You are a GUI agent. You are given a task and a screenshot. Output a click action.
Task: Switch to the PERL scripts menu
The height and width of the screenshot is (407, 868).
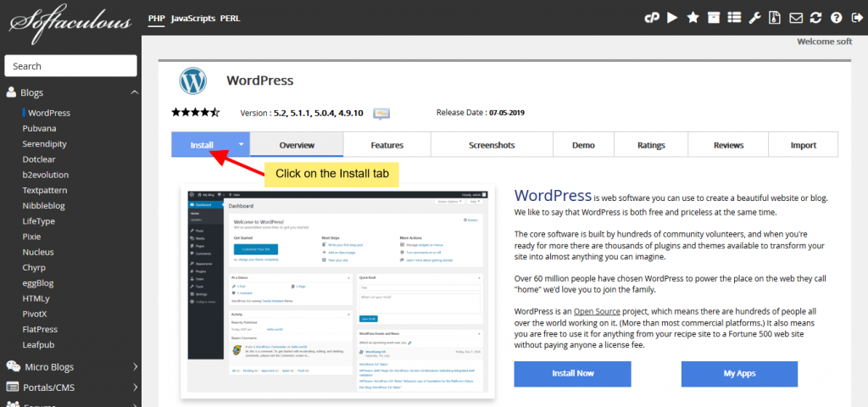pyautogui.click(x=231, y=19)
